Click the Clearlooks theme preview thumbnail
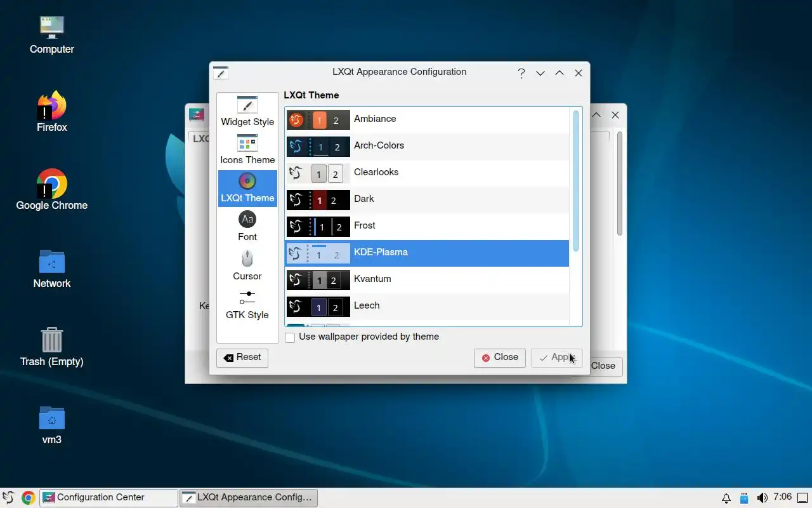Screen dimensions: 812x508 point(318,173)
